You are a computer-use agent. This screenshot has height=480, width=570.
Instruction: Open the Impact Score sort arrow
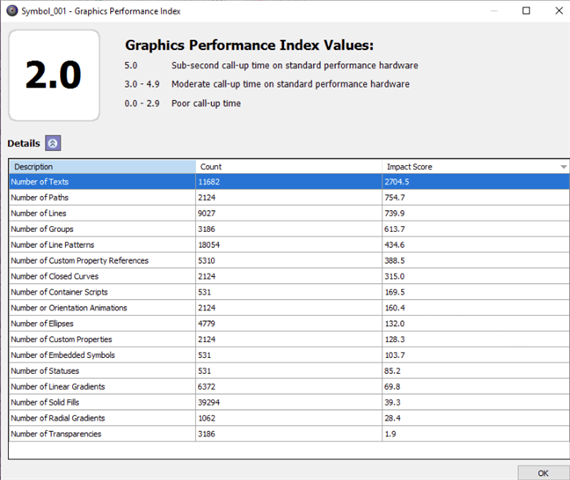[563, 167]
